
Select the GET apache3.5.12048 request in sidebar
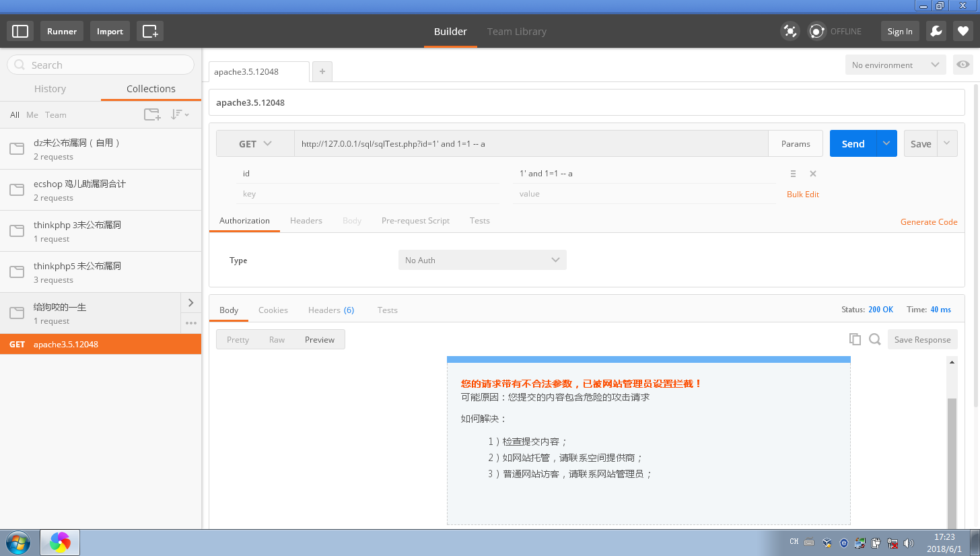click(101, 344)
